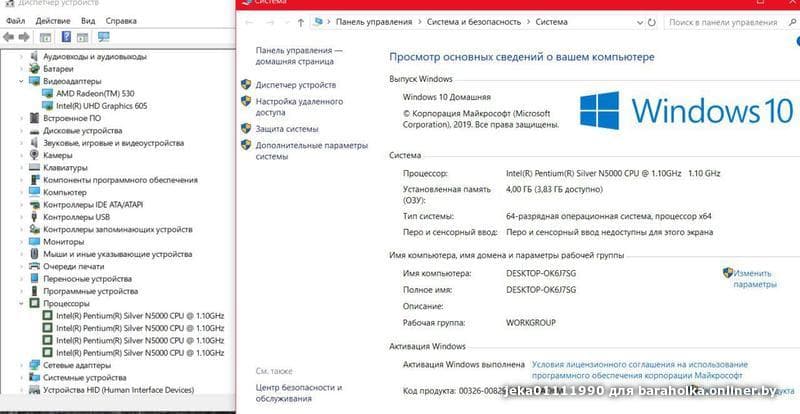Click Панель управления breadcrumb
The width and height of the screenshot is (800, 414).
pyautogui.click(x=373, y=22)
